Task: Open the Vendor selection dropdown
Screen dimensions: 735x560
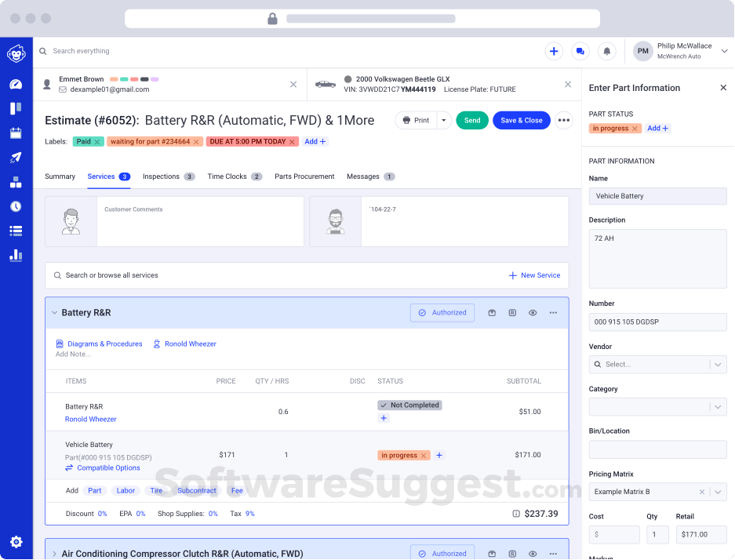Action: 657,364
